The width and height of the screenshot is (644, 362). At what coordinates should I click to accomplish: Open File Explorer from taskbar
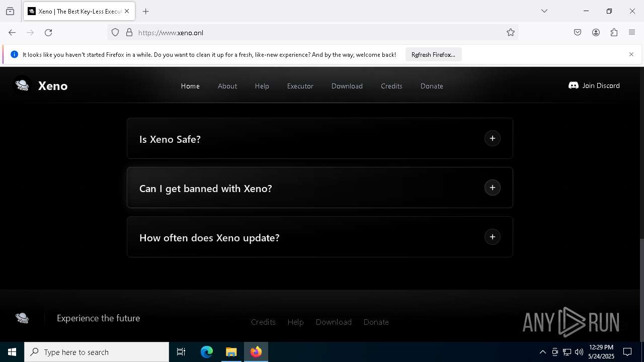point(231,352)
